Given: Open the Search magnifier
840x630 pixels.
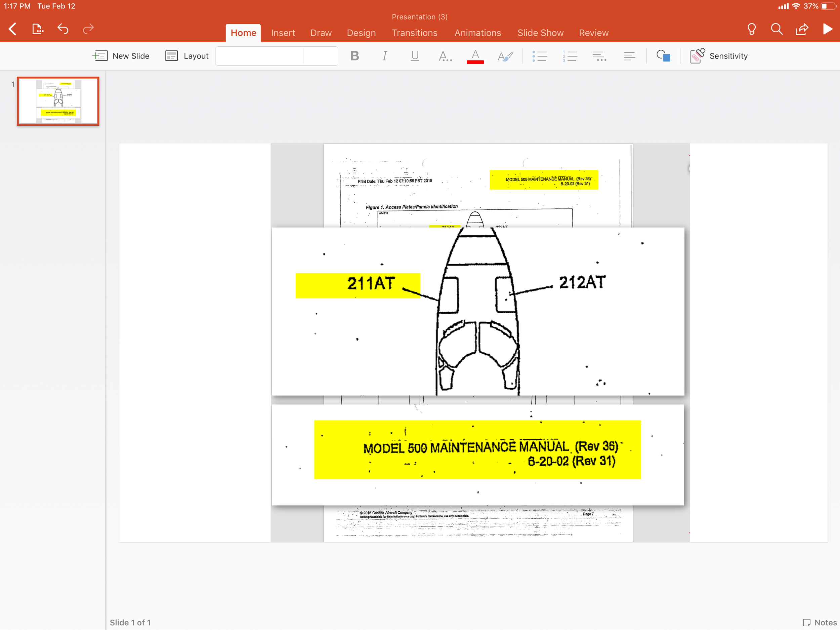Looking at the screenshot, I should coord(776,29).
